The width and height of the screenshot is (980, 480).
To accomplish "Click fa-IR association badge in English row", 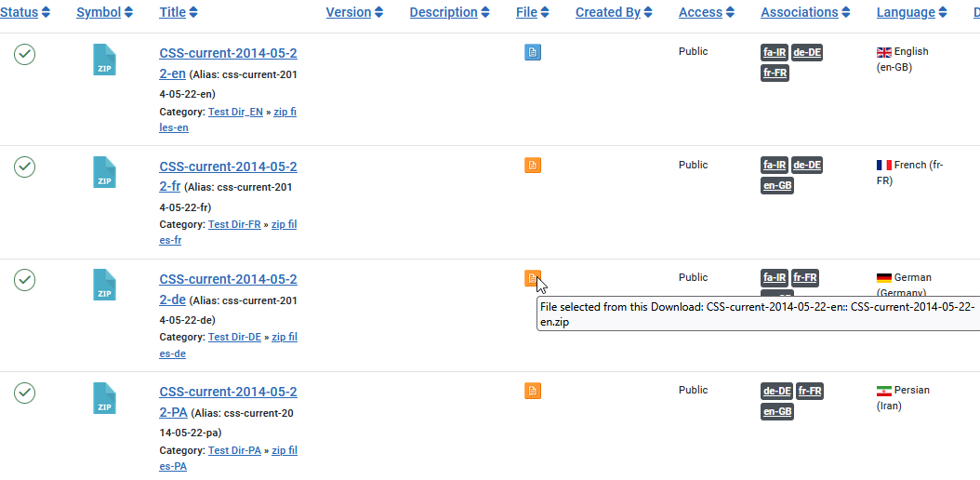I will (x=775, y=52).
